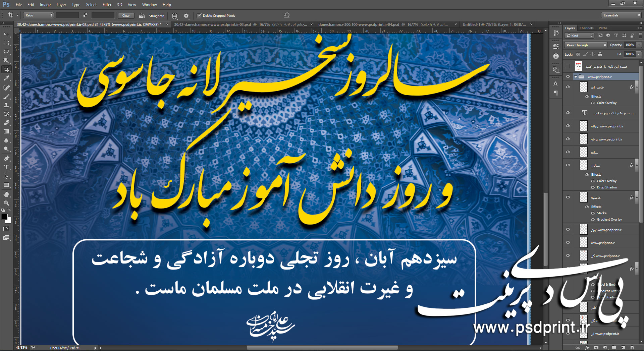Screen dimensions: 644x351
Task: Select the Move tool
Action: (x=6, y=35)
